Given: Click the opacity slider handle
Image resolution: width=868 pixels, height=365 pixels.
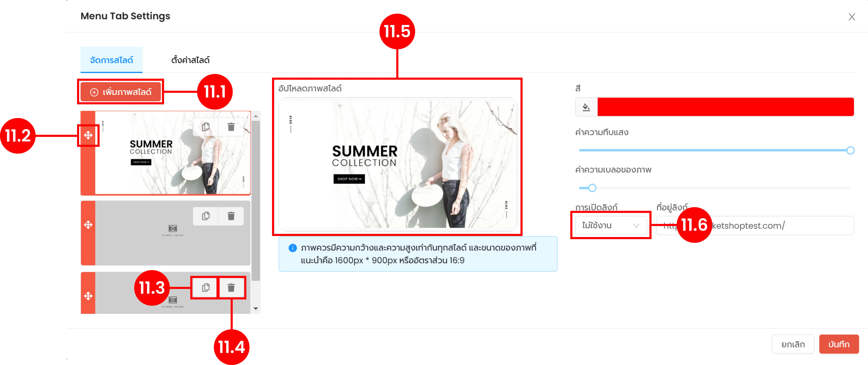Looking at the screenshot, I should tap(850, 150).
